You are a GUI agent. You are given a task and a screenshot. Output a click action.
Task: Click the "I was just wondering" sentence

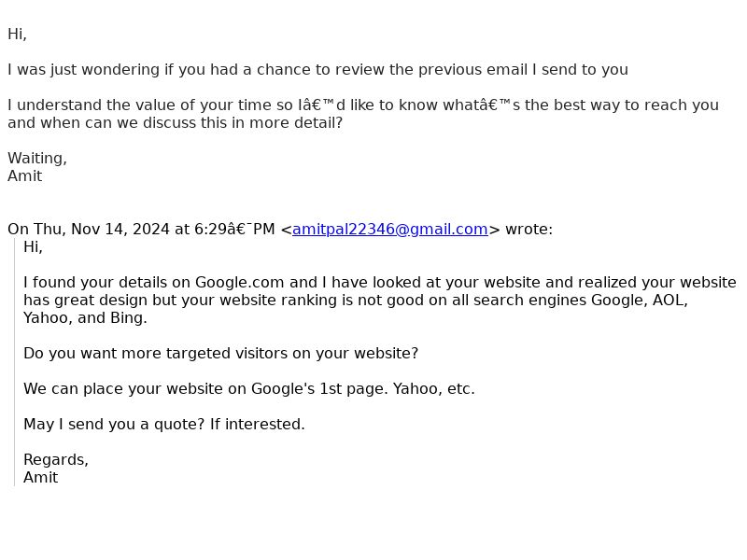point(317,69)
